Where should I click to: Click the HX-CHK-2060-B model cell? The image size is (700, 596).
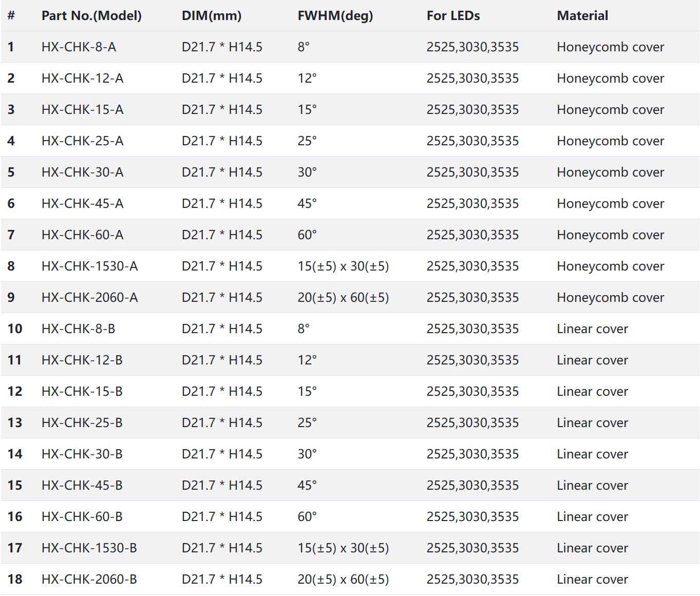pyautogui.click(x=89, y=580)
